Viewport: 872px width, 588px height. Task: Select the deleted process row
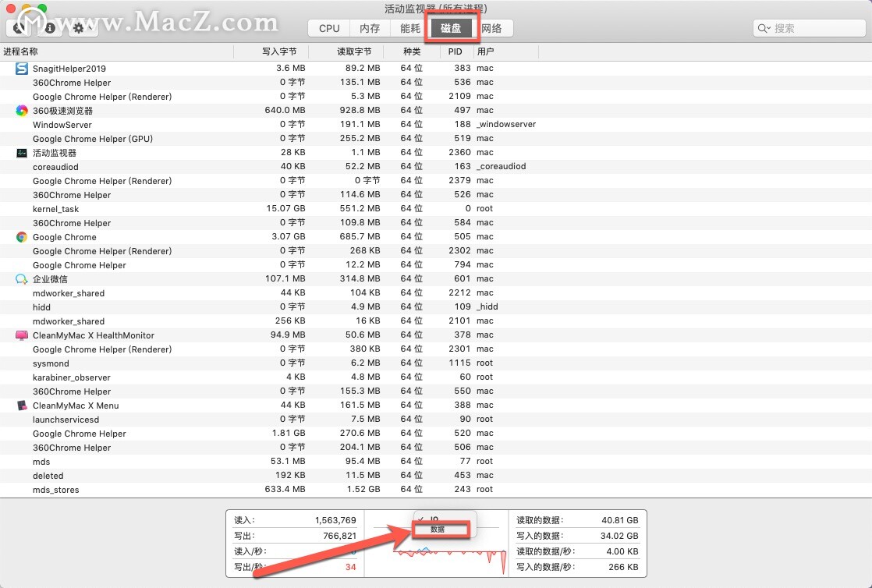point(436,476)
